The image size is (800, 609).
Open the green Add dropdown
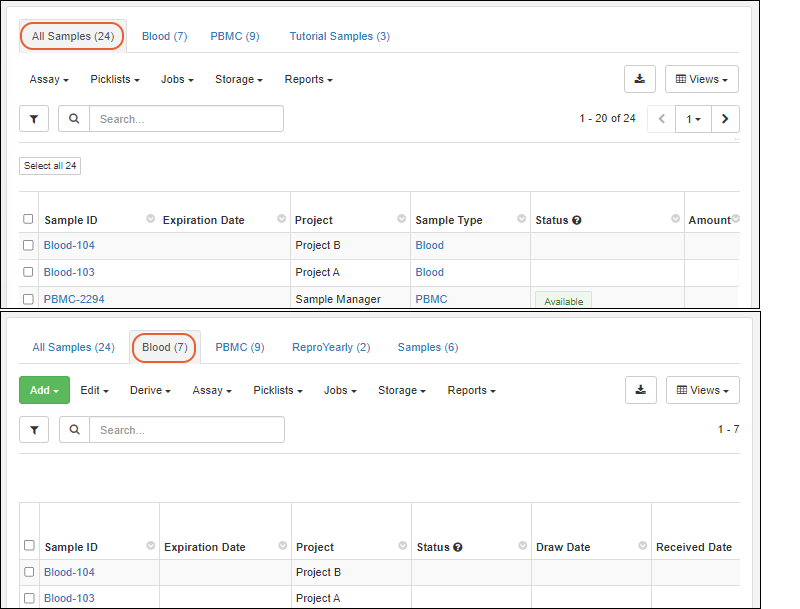click(x=44, y=390)
